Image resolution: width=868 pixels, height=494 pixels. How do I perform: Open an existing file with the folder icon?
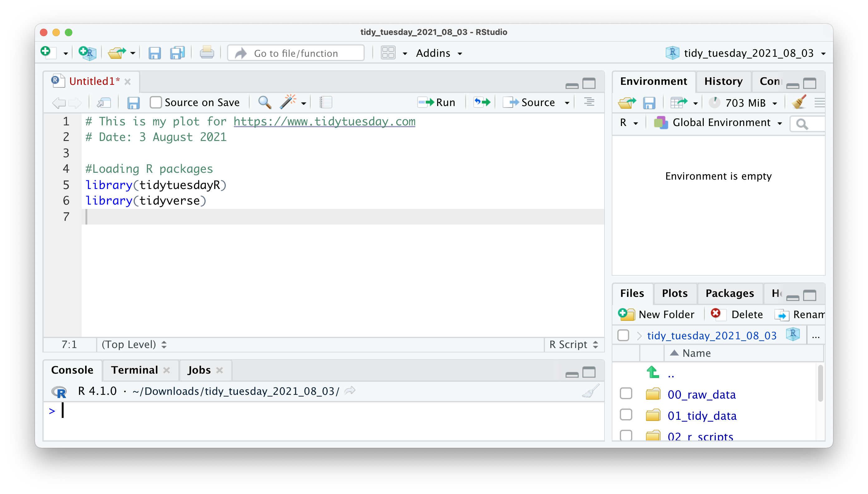117,53
